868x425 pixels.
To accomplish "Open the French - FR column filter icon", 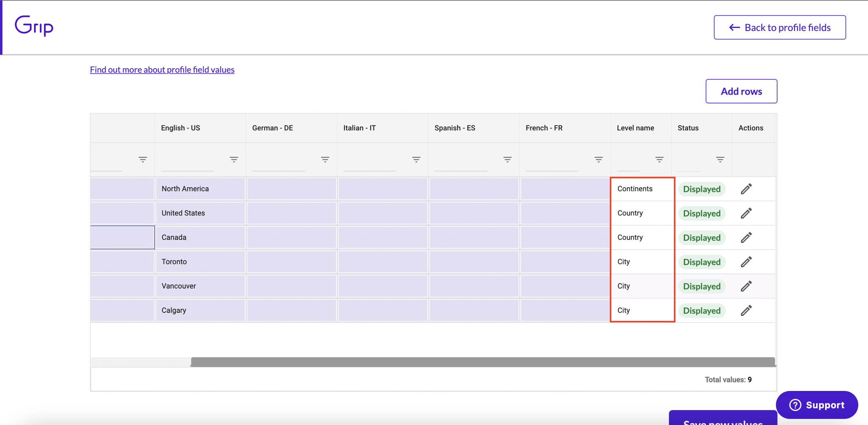I will point(598,159).
